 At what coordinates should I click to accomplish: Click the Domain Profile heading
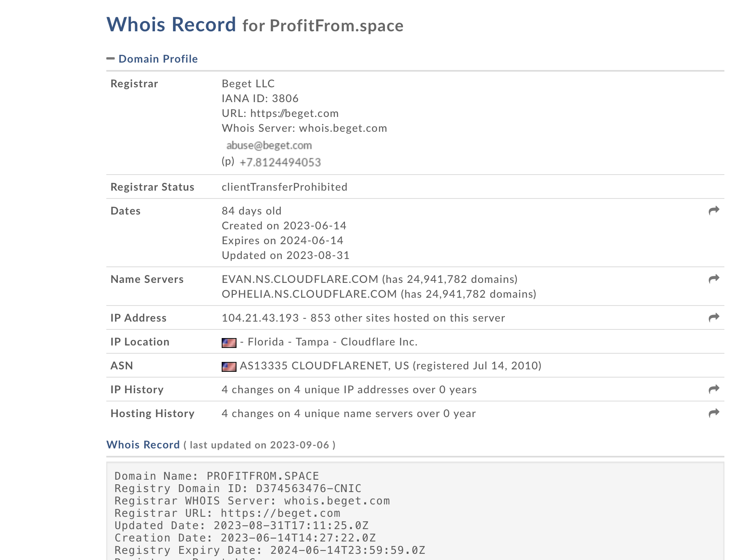158,59
